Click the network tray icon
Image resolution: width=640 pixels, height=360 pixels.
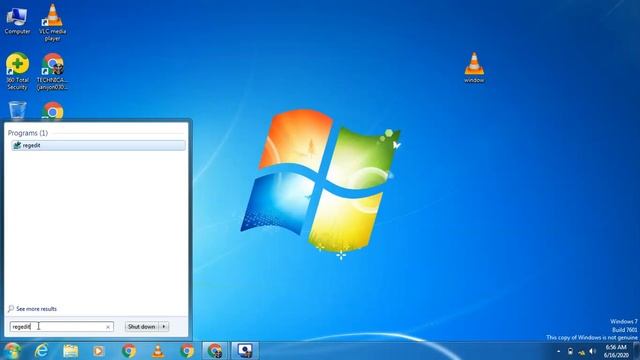click(581, 351)
